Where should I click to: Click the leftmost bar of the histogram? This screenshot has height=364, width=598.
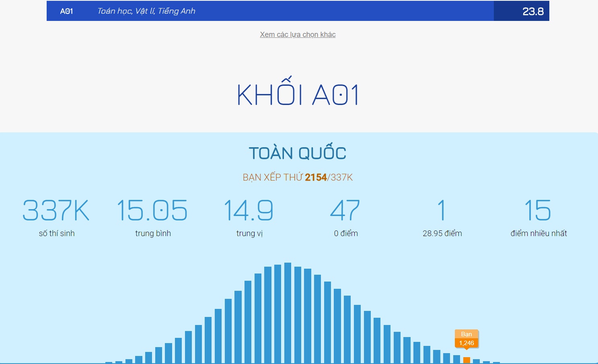(x=109, y=362)
